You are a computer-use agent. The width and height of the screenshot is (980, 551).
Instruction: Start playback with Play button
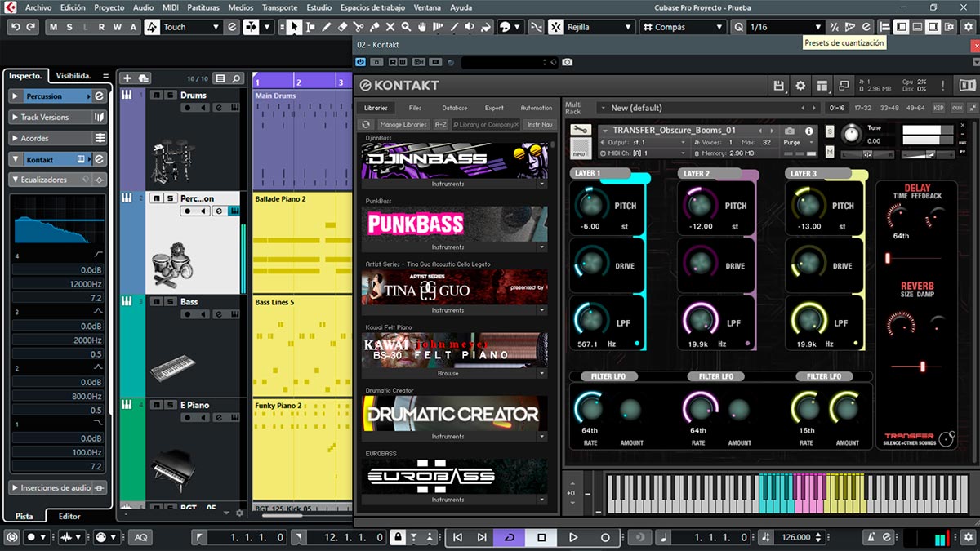pos(573,537)
